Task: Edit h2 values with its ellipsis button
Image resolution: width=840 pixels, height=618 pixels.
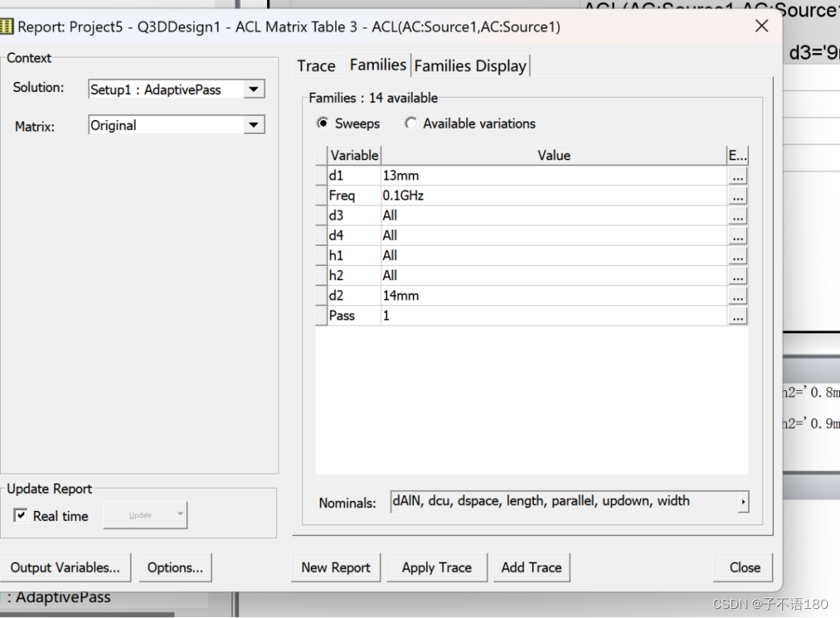Action: [737, 276]
